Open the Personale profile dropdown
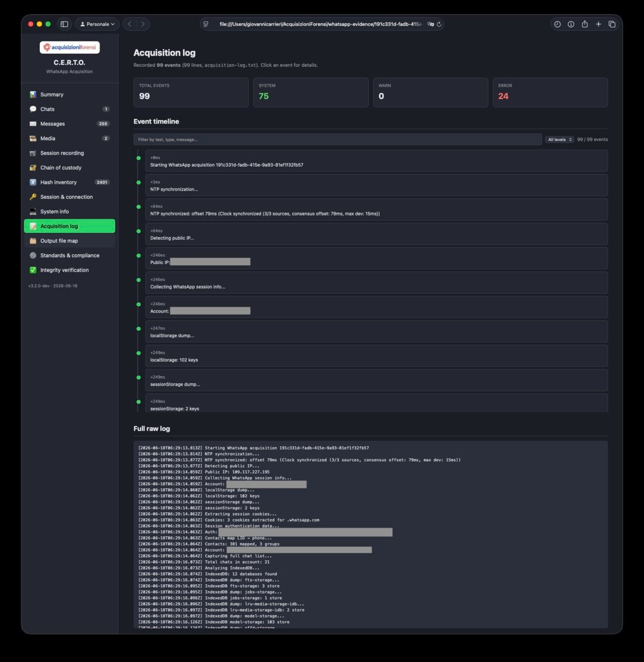644x662 pixels. click(x=97, y=24)
